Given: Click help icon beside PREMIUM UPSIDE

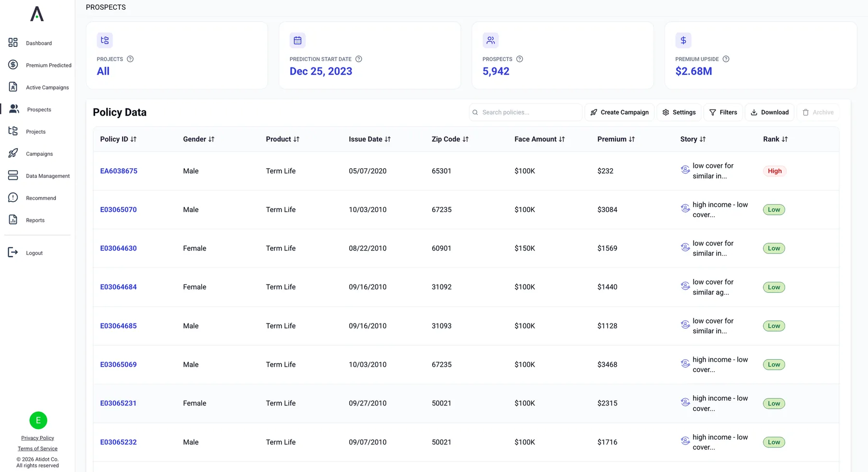Looking at the screenshot, I should (726, 59).
